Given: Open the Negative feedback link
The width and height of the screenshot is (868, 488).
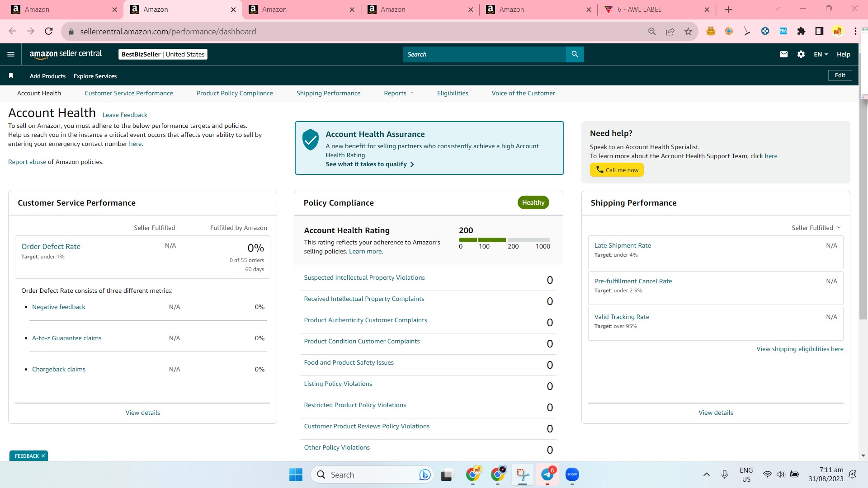Looking at the screenshot, I should 58,307.
